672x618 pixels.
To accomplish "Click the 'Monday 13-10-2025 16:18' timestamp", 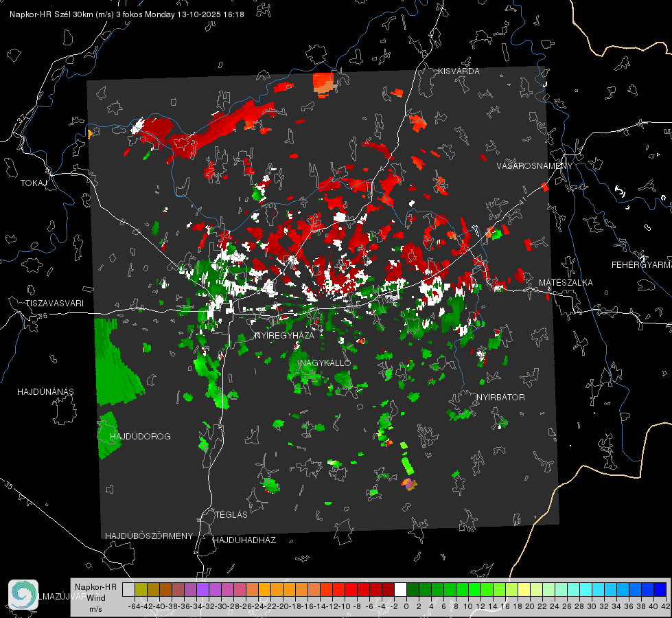I will pyautogui.click(x=194, y=14).
